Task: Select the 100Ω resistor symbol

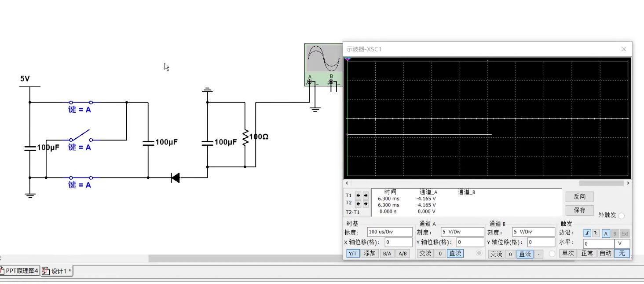Action: point(245,137)
